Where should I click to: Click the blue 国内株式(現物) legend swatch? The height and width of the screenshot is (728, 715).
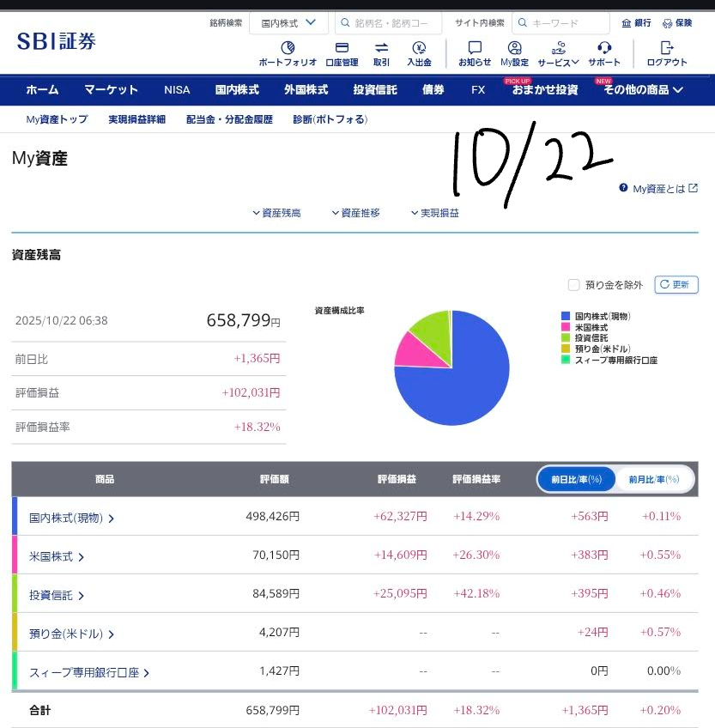pyautogui.click(x=565, y=317)
